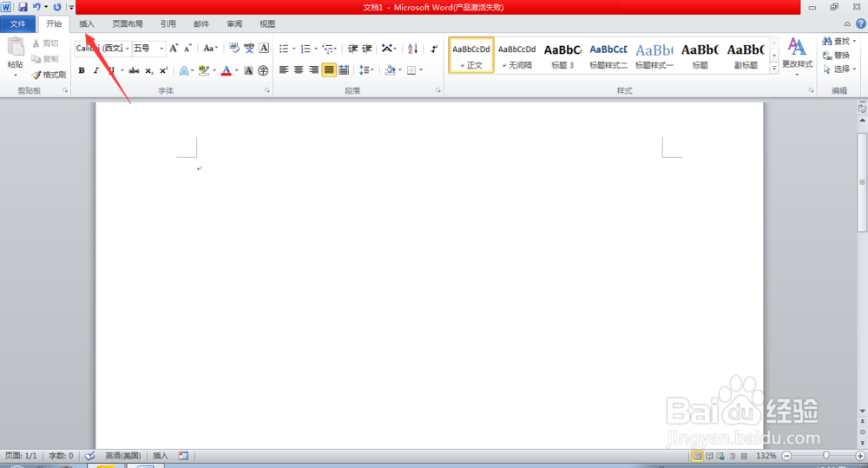Click the Character Border icon
The height and width of the screenshot is (468, 868).
pos(264,48)
